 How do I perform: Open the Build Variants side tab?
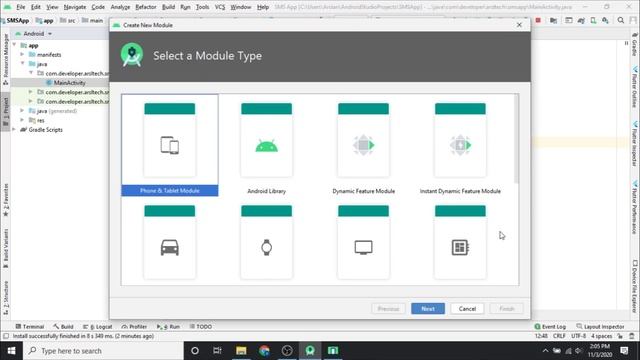(x=6, y=248)
